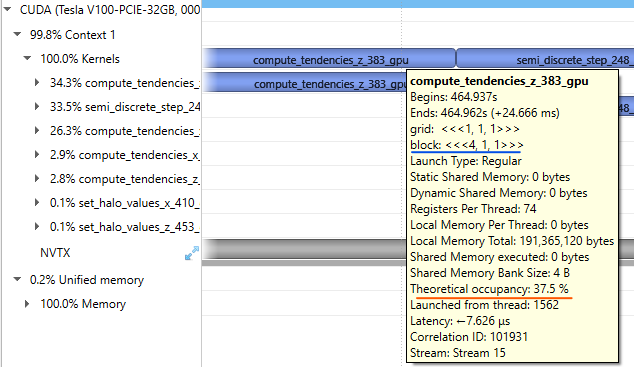This screenshot has width=634, height=367.
Task: Select the NVTX row label
Action: click(55, 253)
